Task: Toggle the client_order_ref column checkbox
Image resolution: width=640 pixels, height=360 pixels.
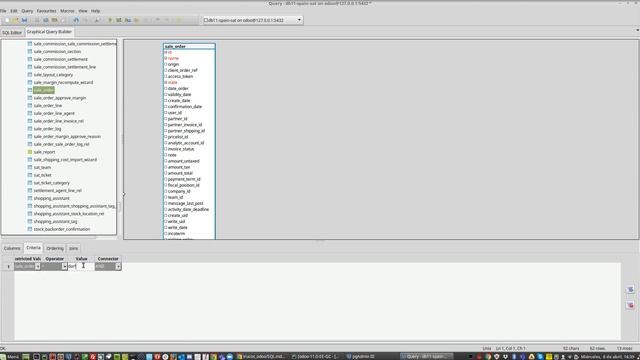Action: tap(166, 70)
